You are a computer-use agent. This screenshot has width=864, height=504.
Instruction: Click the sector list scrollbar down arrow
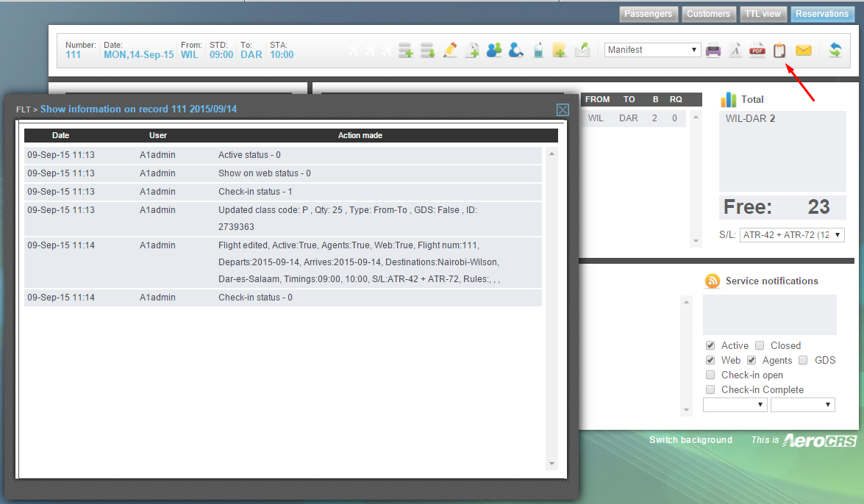tap(696, 241)
